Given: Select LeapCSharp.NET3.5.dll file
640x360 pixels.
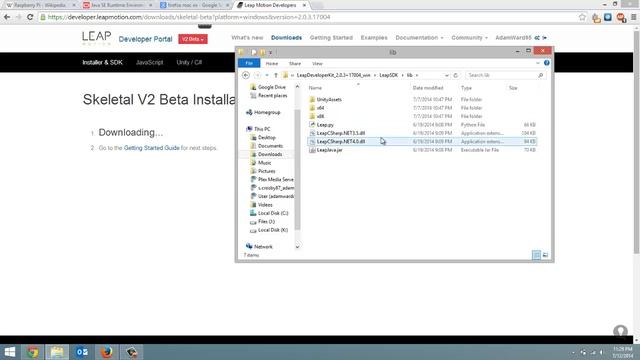Looking at the screenshot, I should [340, 133].
